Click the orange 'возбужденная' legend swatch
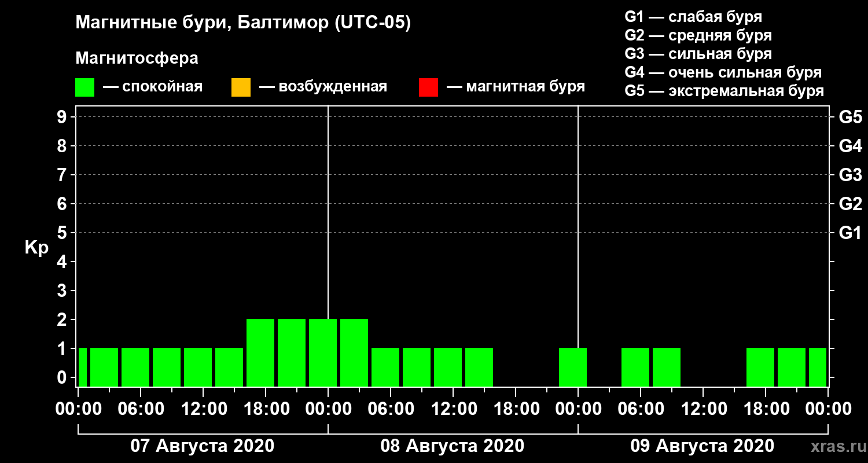Image resolution: width=868 pixels, height=463 pixels. 241,87
